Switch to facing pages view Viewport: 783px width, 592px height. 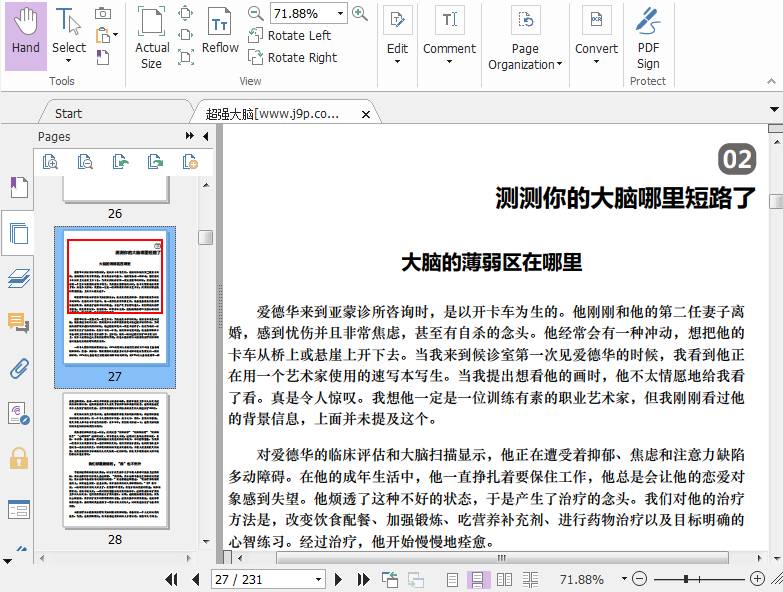504,579
